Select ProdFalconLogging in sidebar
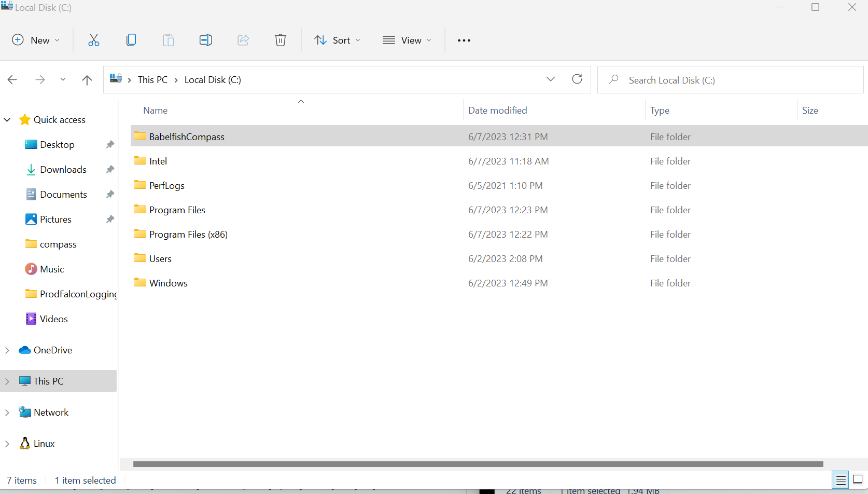Viewport: 868px width, 494px height. click(x=78, y=294)
